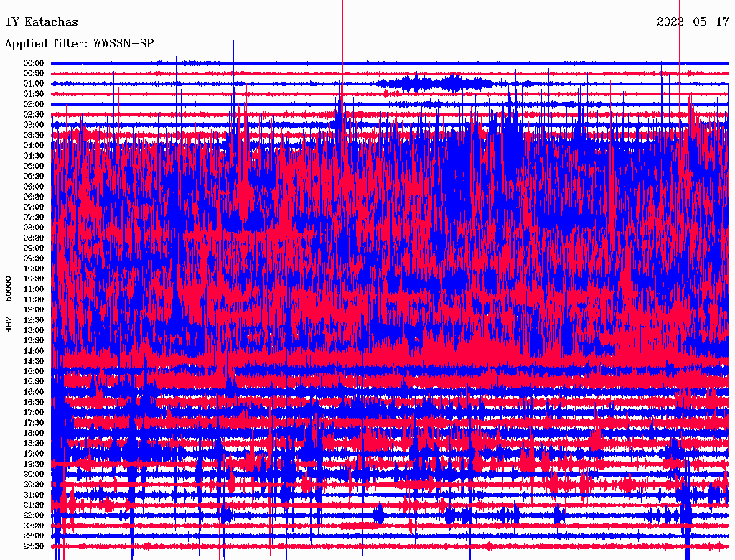The height and width of the screenshot is (560, 735).
Task: Select the 02:00 time label
Action: tap(34, 104)
